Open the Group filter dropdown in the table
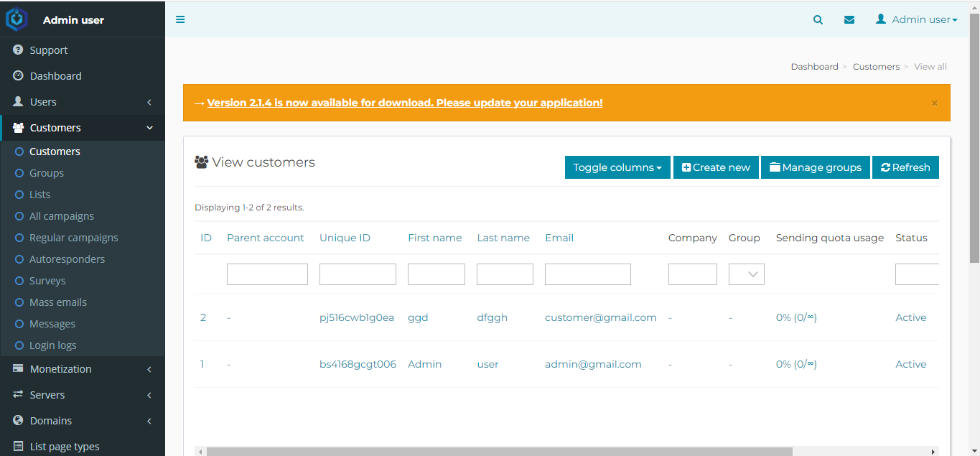Image resolution: width=980 pixels, height=456 pixels. point(746,274)
